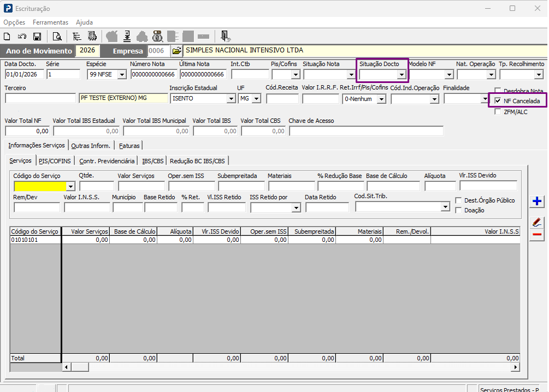The height and width of the screenshot is (392, 549).
Task: Enable the Doação checkbox
Action: tap(458, 210)
